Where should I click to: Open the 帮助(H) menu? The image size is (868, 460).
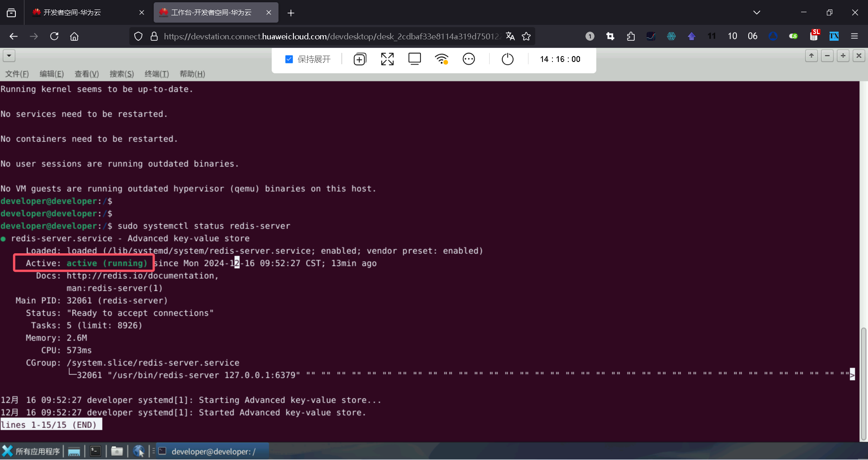[192, 74]
